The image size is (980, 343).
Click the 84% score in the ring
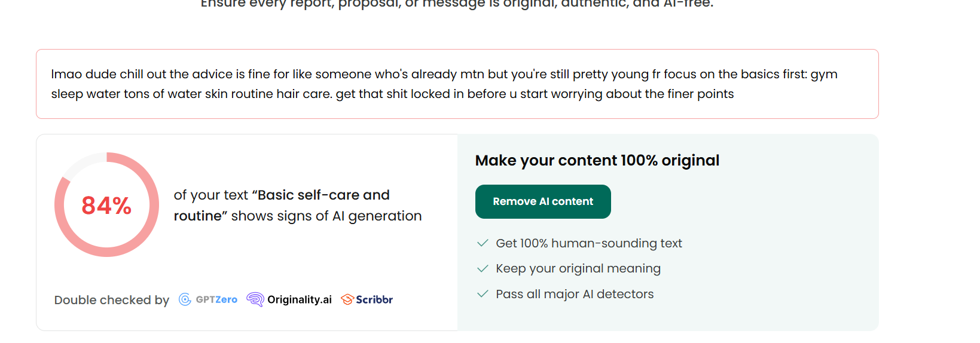click(x=106, y=206)
